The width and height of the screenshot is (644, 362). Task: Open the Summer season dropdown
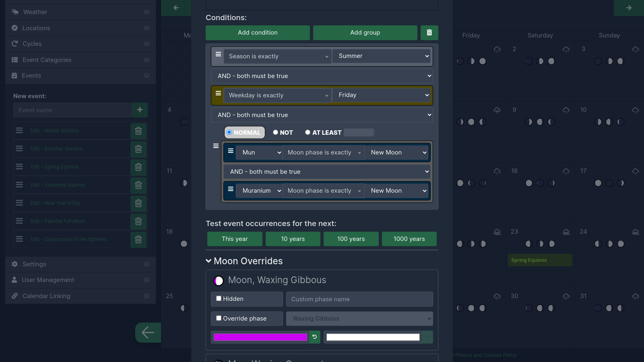[x=382, y=56]
